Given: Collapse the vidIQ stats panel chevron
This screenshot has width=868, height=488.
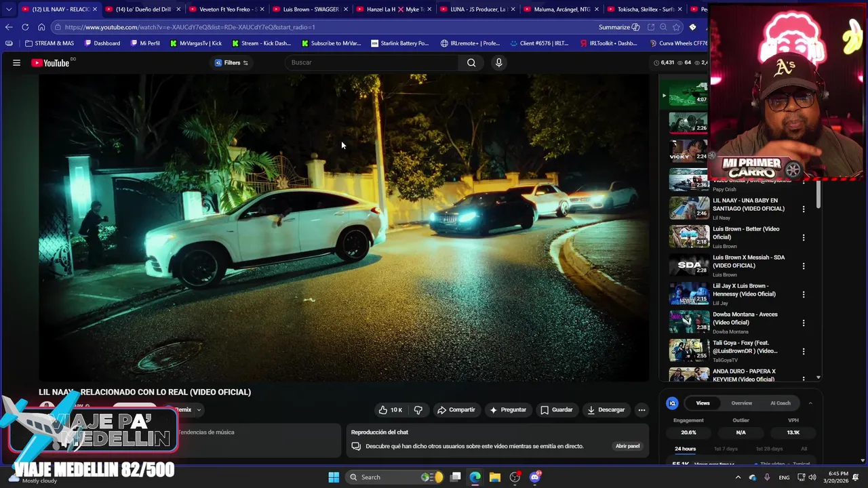Looking at the screenshot, I should [x=810, y=403].
